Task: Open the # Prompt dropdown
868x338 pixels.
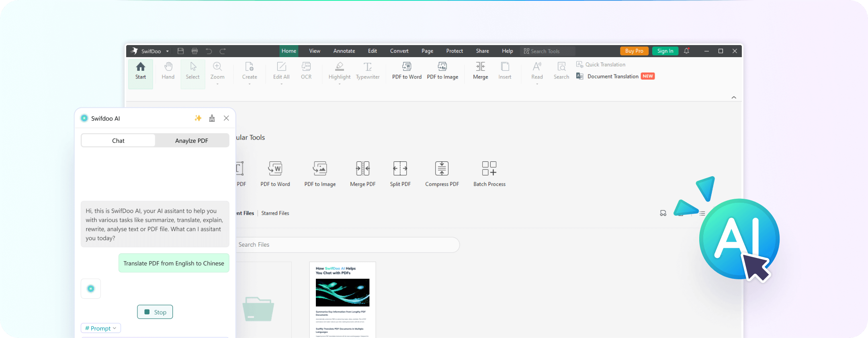Action: [101, 328]
